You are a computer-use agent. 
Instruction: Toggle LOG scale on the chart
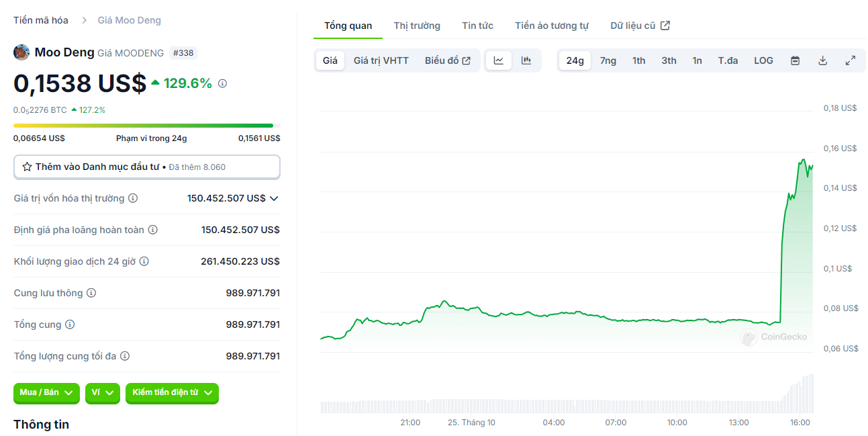click(x=763, y=60)
